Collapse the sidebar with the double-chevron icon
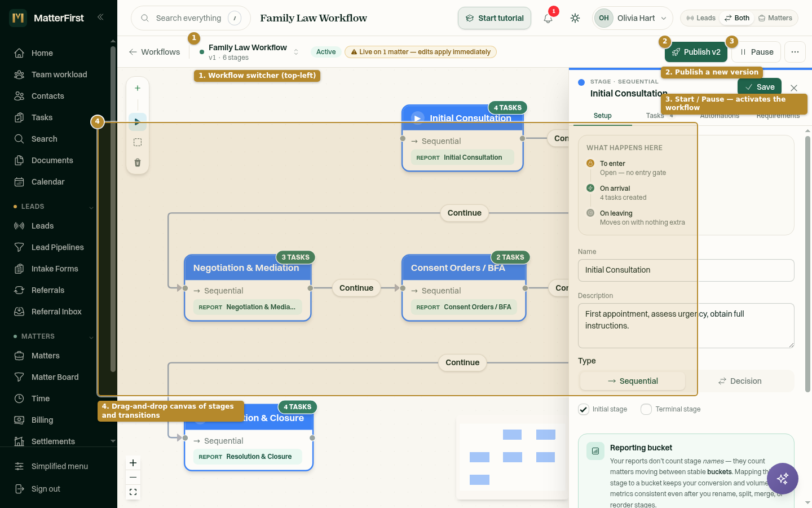The width and height of the screenshot is (812, 508). [100, 17]
